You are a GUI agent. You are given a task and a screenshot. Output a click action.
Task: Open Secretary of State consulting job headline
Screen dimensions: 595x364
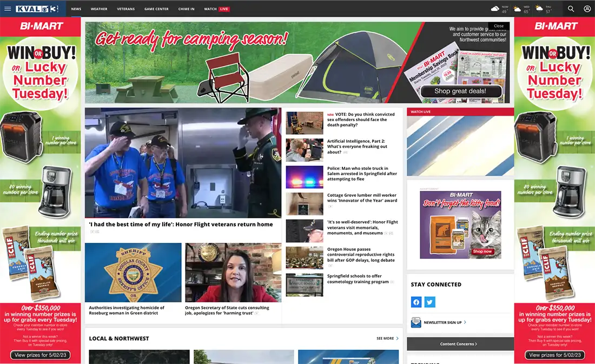tap(227, 310)
